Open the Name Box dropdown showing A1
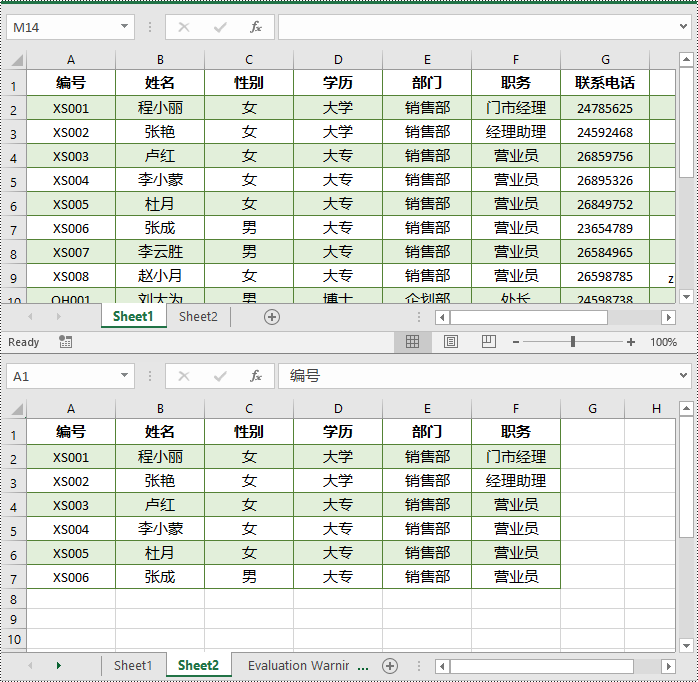Viewport: 698px width, 682px height. click(x=125, y=376)
